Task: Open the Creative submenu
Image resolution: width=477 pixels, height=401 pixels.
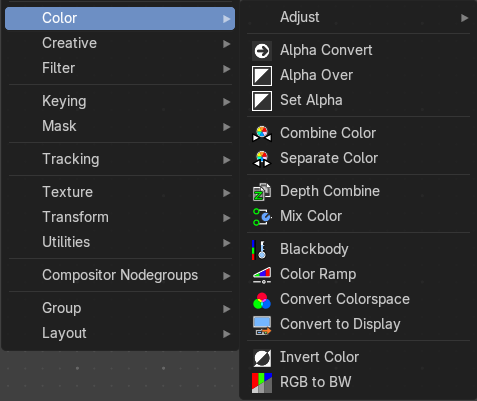Action: [x=120, y=43]
